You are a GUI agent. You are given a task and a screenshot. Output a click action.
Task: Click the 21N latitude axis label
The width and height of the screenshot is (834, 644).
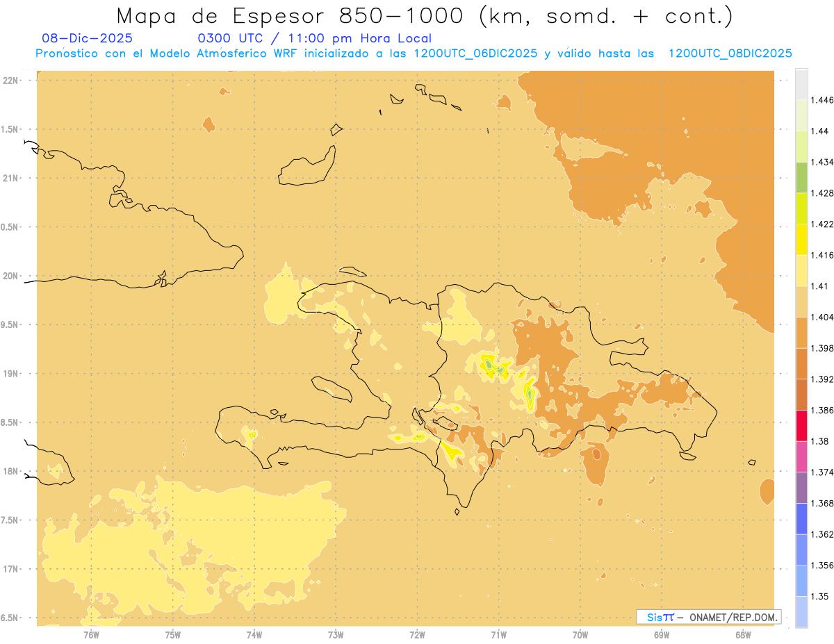coord(10,178)
